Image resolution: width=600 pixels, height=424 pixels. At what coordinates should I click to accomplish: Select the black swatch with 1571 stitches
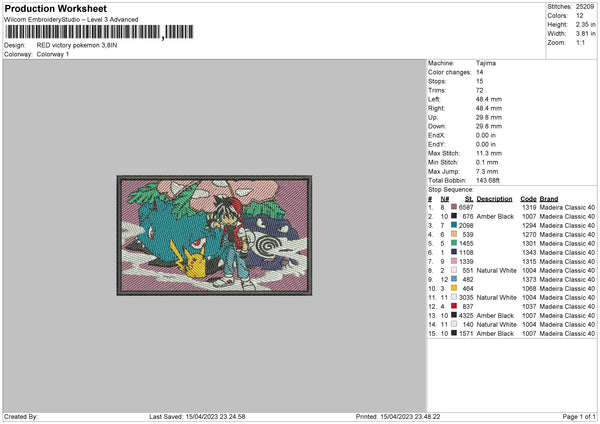454,333
